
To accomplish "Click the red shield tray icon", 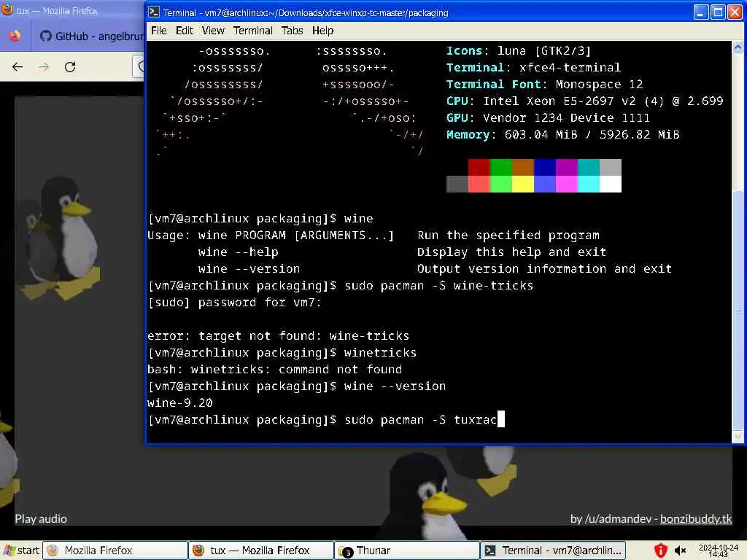I will 660,551.
